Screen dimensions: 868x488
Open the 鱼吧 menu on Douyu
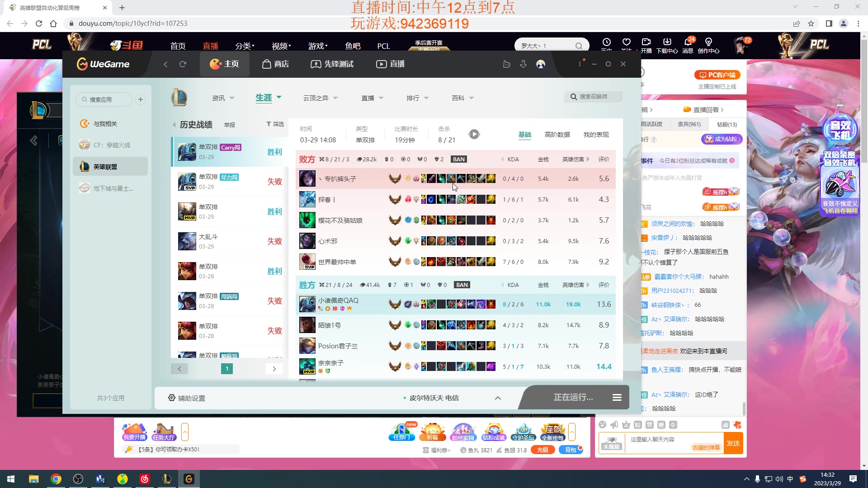tap(354, 46)
